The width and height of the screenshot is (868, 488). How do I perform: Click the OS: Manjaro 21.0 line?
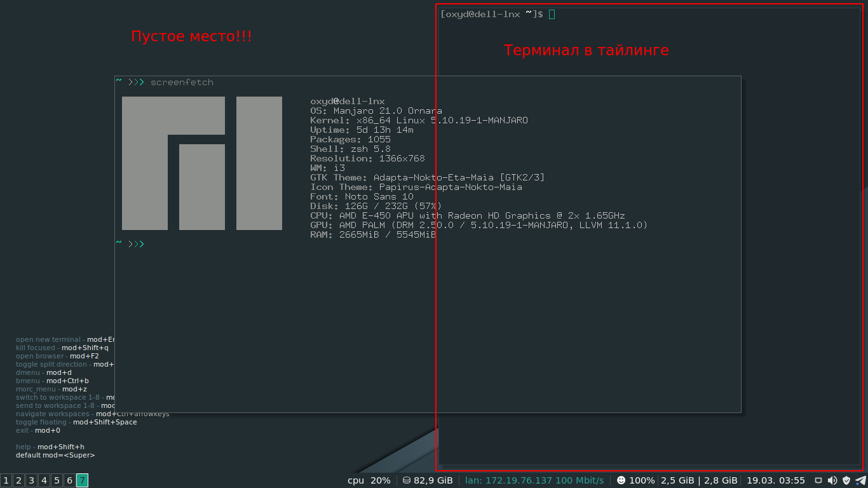coord(376,111)
